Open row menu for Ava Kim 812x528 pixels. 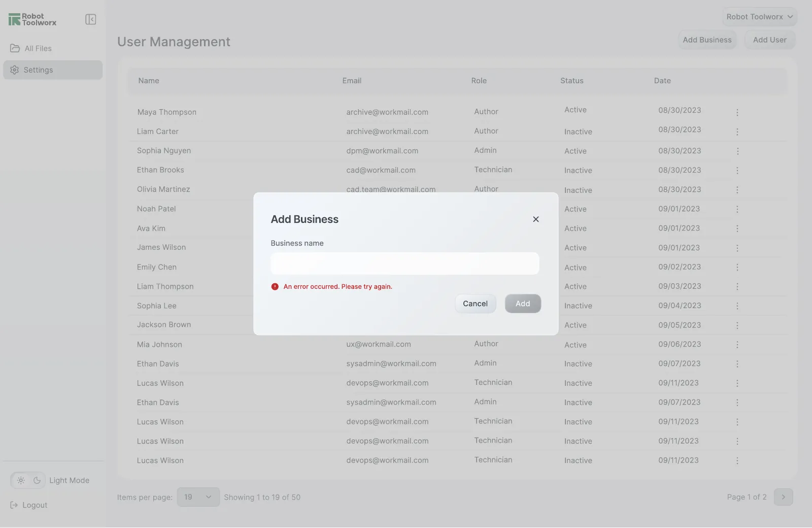737,228
